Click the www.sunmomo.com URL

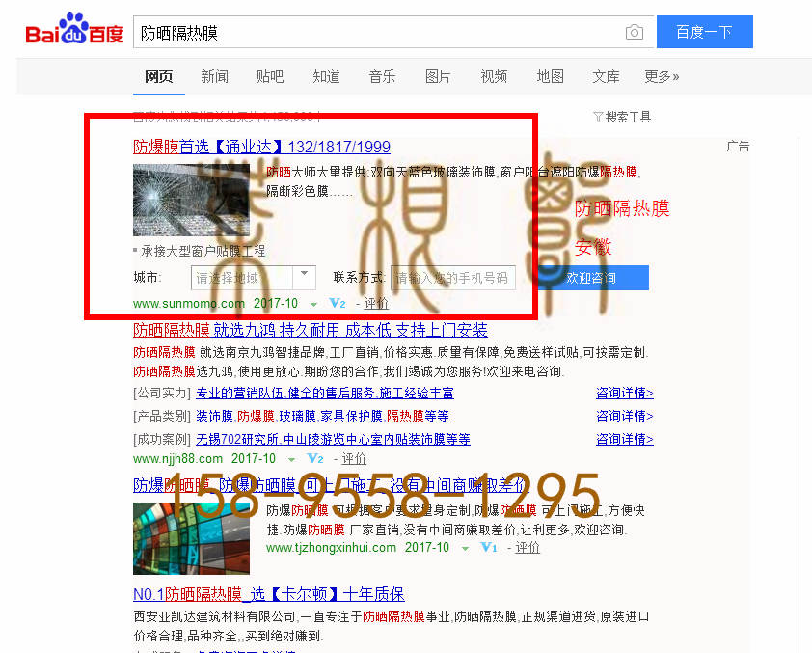tap(189, 304)
